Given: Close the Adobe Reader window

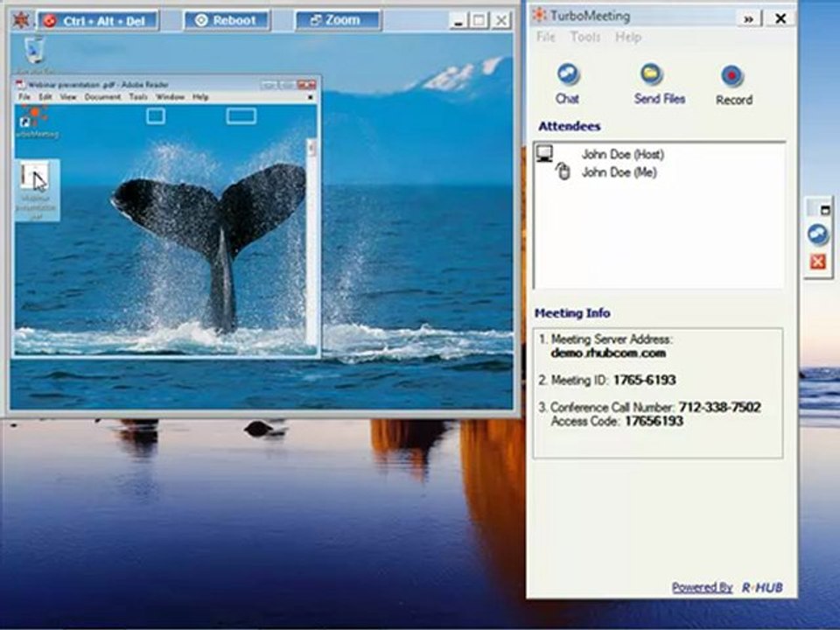Looking at the screenshot, I should coord(306,85).
